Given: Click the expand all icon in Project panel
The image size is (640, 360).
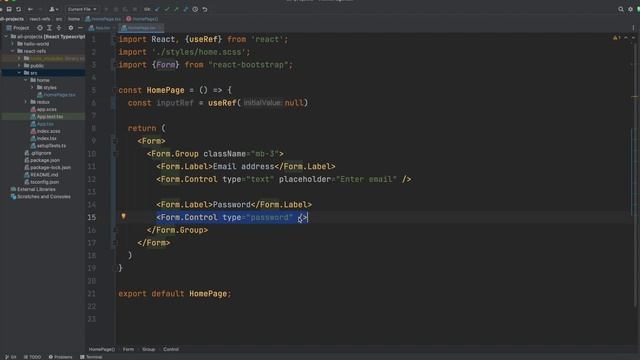Looking at the screenshot, I should tap(49, 28).
